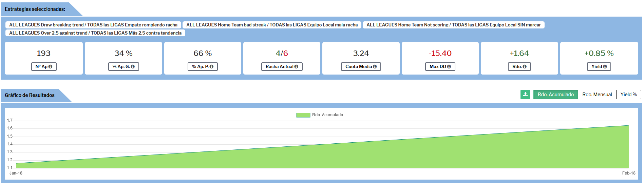Click the 4/6 current streak value

[282, 53]
